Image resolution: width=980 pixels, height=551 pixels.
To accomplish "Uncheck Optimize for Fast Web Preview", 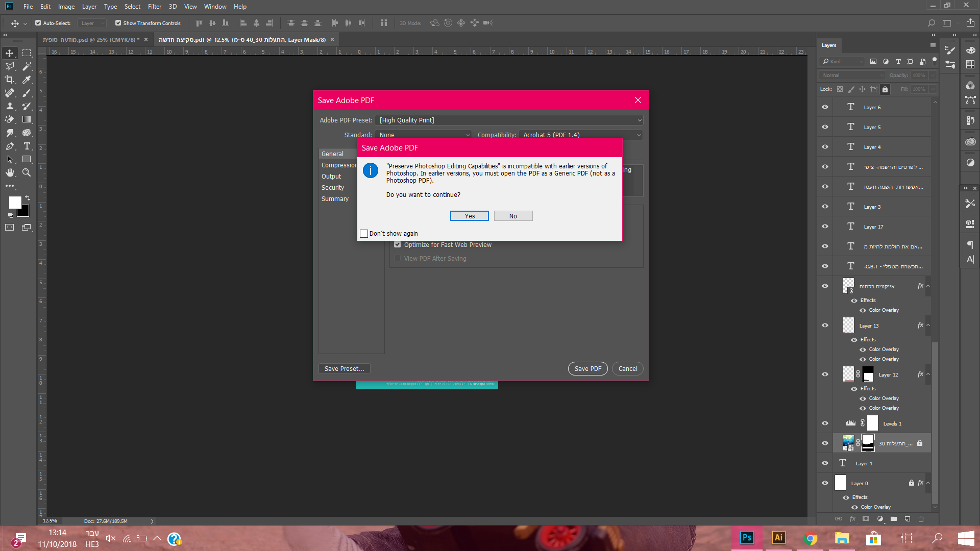I will tap(398, 245).
